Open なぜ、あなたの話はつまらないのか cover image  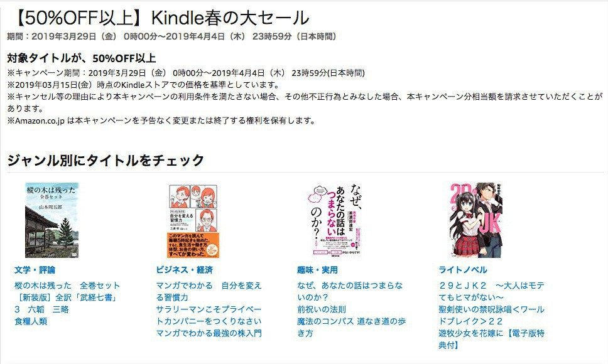(334, 220)
